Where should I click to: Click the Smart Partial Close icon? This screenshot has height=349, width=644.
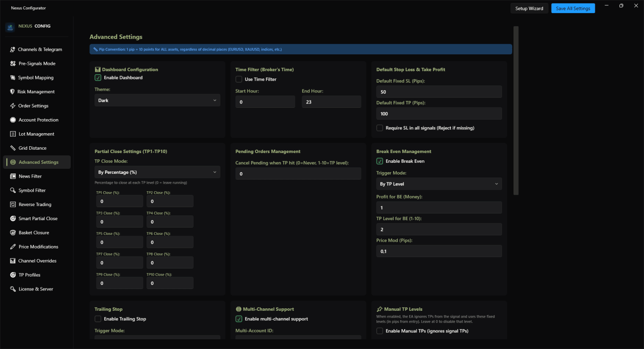pyautogui.click(x=13, y=219)
